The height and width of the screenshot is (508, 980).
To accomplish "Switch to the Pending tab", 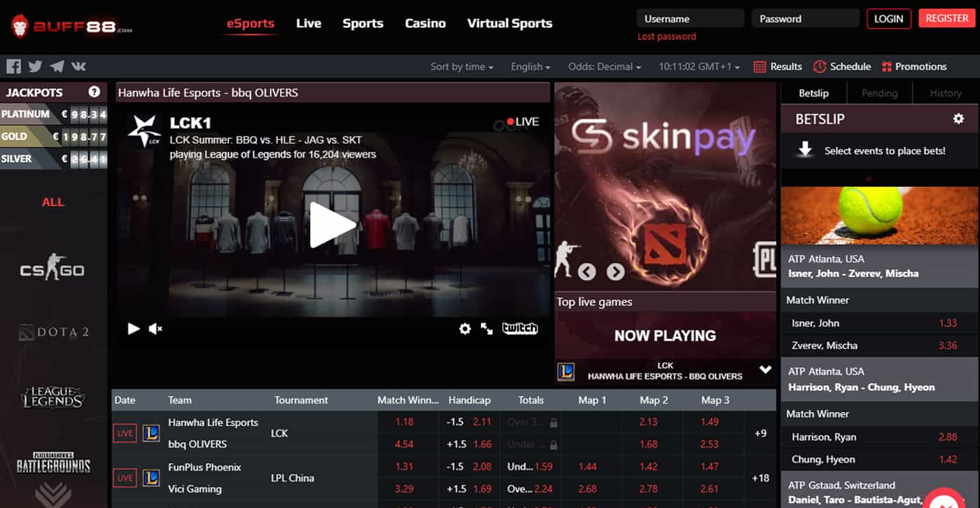I will (879, 92).
